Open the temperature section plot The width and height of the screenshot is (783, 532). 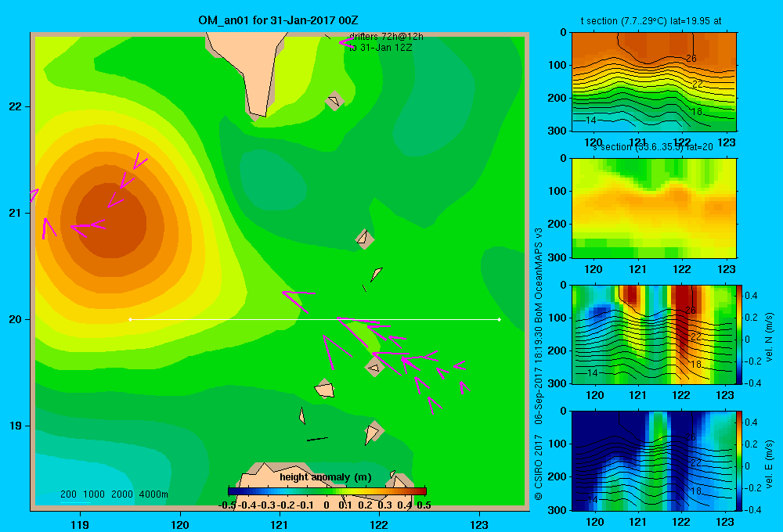654,82
